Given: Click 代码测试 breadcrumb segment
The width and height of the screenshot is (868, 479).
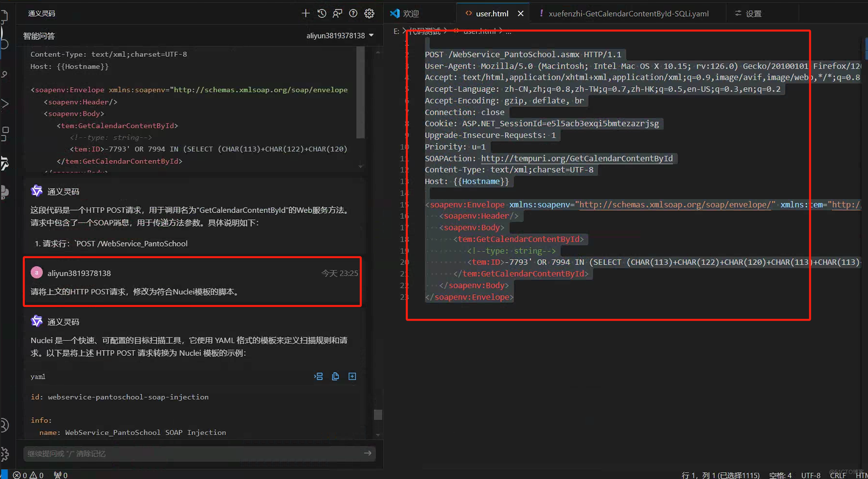Looking at the screenshot, I should pos(425,31).
